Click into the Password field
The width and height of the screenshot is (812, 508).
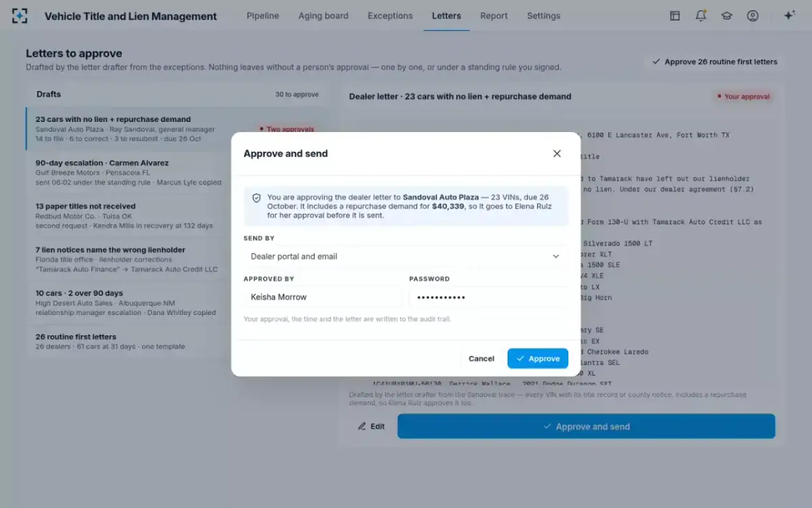click(489, 297)
